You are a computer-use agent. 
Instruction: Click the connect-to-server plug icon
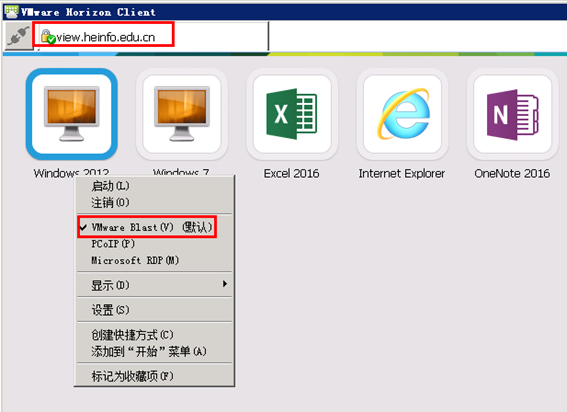coord(19,36)
